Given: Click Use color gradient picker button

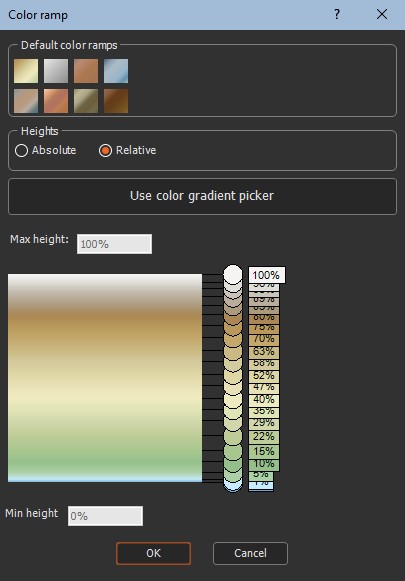Looking at the screenshot, I should 202,196.
